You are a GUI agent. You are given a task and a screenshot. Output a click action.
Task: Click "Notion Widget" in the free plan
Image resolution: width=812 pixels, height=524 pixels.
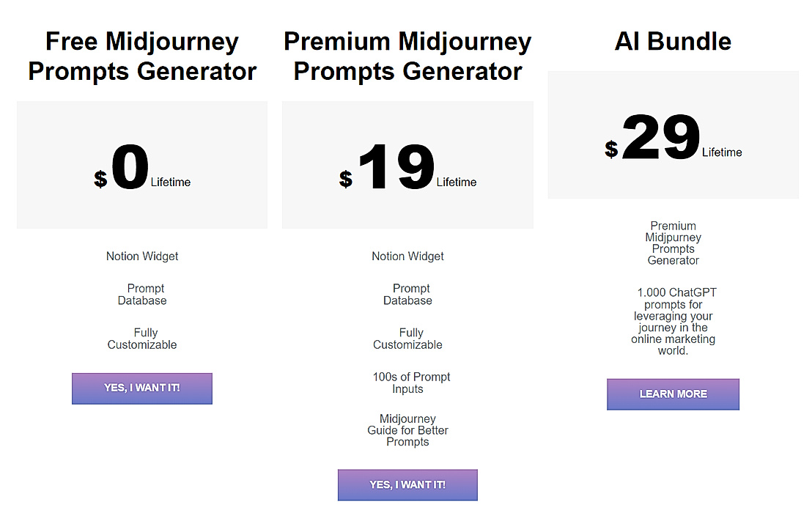pos(142,257)
